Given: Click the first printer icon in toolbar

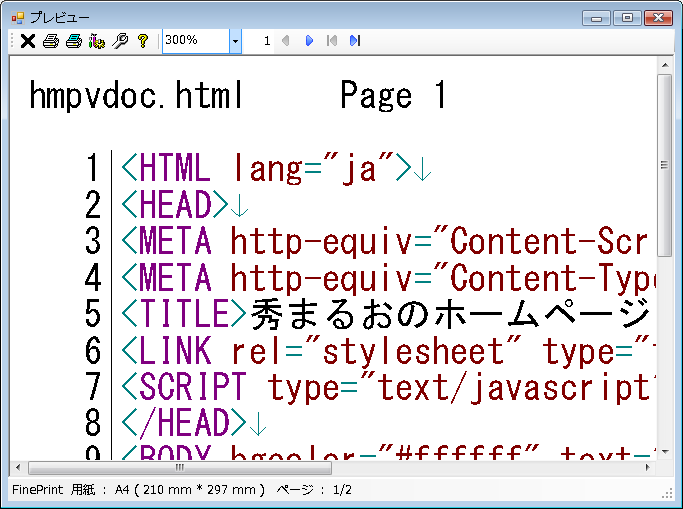Looking at the screenshot, I should click(x=51, y=41).
